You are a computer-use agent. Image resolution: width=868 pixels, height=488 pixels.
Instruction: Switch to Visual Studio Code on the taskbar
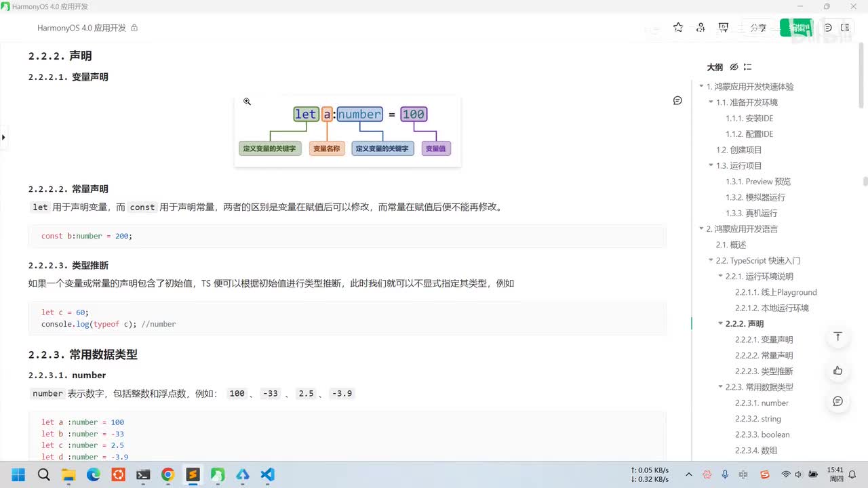click(x=267, y=474)
